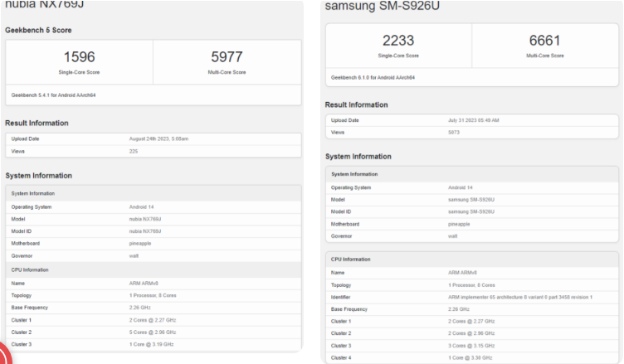
Task: Click 'Android 14' in the nubia panel
Action: coord(141,206)
